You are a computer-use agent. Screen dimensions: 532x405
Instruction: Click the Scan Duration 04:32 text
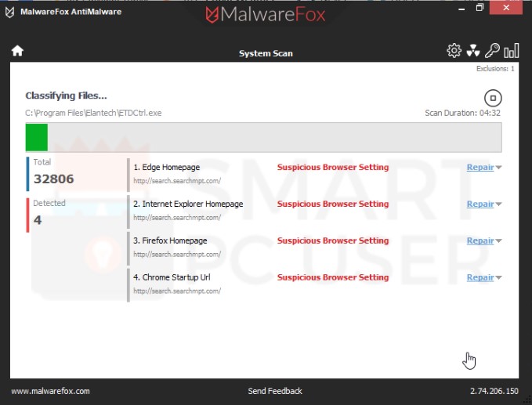[x=462, y=113]
